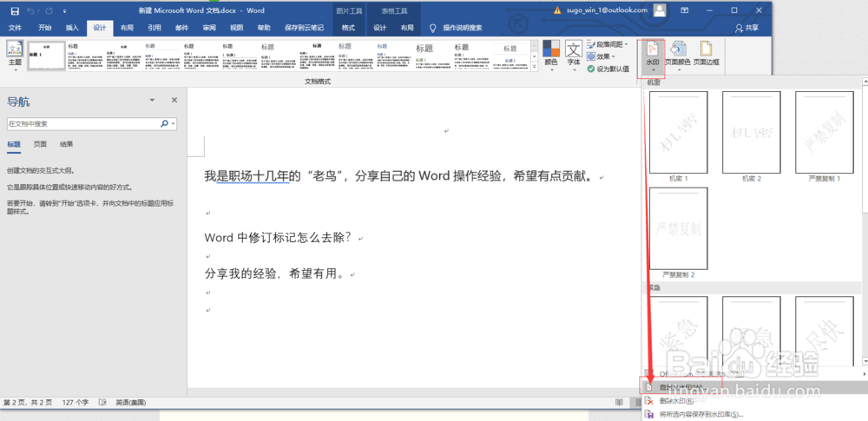Click the '127 个字' word count
Image resolution: width=868 pixels, height=421 pixels.
click(x=76, y=402)
